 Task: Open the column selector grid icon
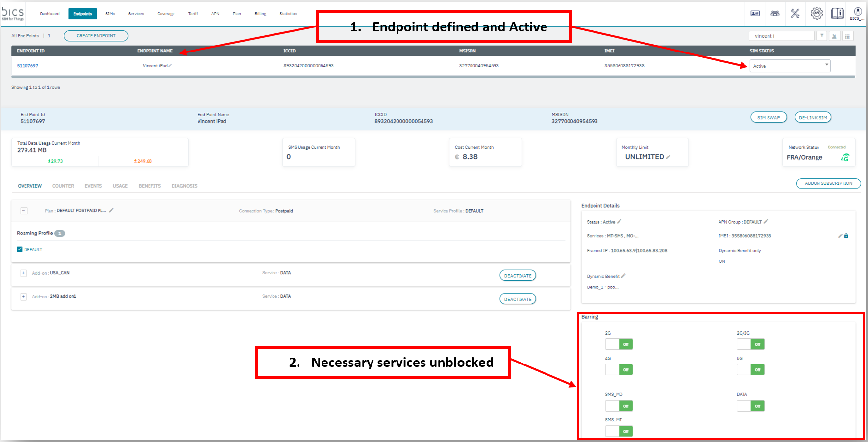coord(847,36)
